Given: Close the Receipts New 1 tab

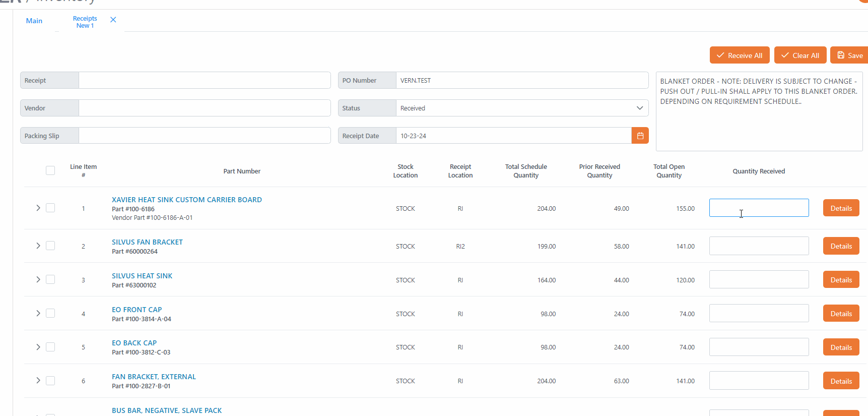Looking at the screenshot, I should (x=113, y=20).
